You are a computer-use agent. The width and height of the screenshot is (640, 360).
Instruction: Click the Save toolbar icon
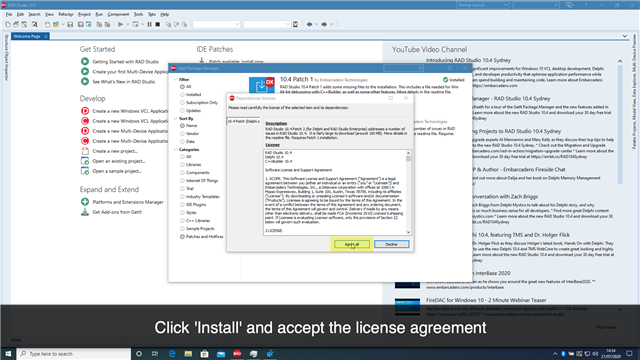[x=70, y=24]
